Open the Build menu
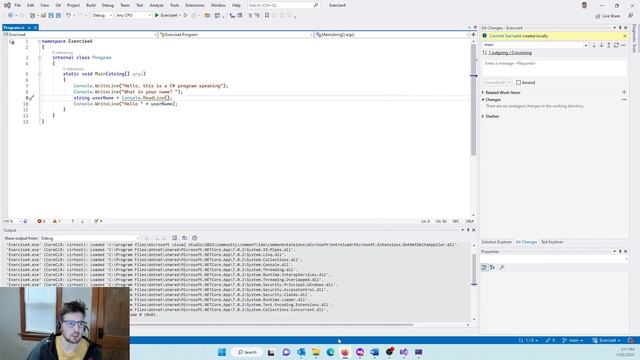The height and width of the screenshot is (360, 640). (91, 5)
